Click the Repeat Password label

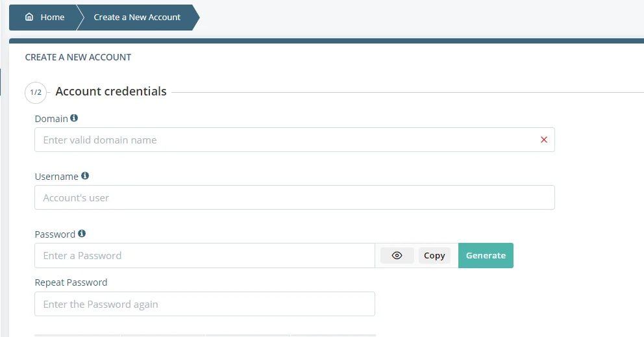tap(71, 282)
